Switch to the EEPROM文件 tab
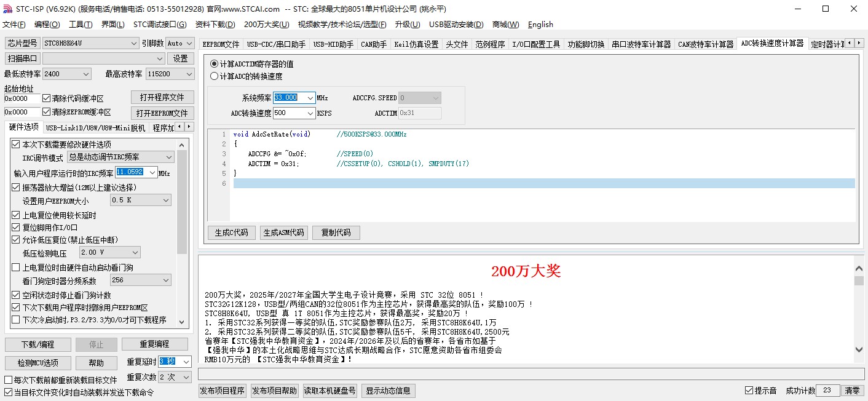 [221, 44]
